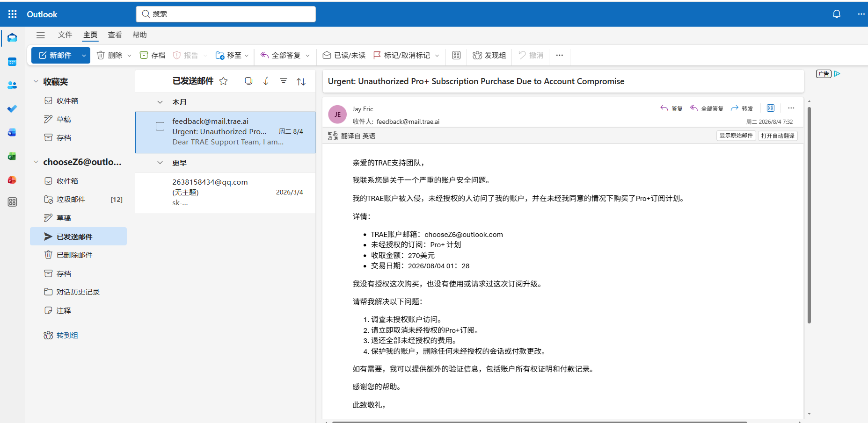Open the Notes folder
Image resolution: width=868 pixels, height=423 pixels.
[x=79, y=310]
